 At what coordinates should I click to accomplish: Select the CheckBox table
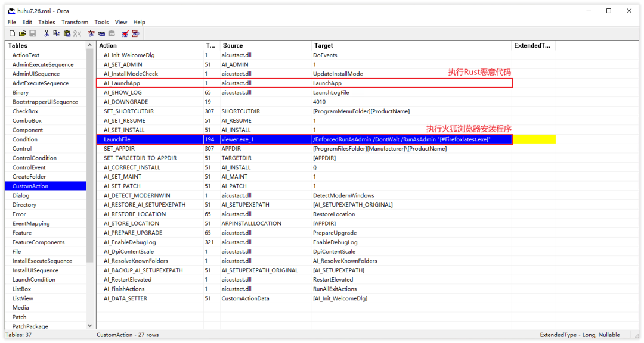[x=25, y=111]
